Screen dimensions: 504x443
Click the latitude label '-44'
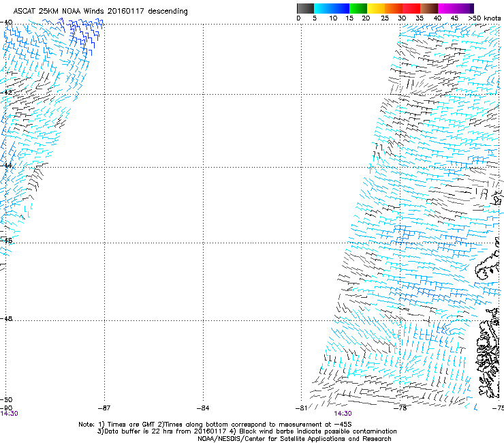(6, 166)
